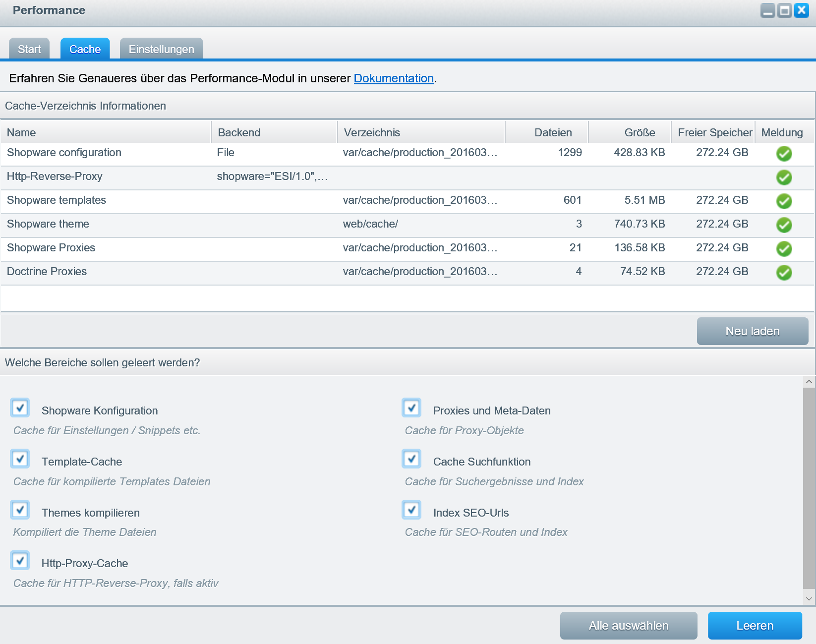This screenshot has width=816, height=644.
Task: Click the green status checkmark for Shopware Proxies
Action: coord(784,249)
